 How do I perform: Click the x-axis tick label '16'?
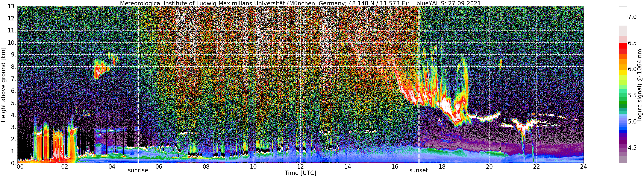point(395,167)
